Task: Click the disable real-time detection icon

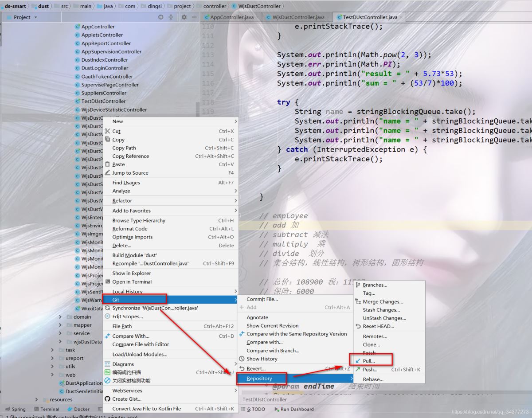Action: pyautogui.click(x=107, y=381)
